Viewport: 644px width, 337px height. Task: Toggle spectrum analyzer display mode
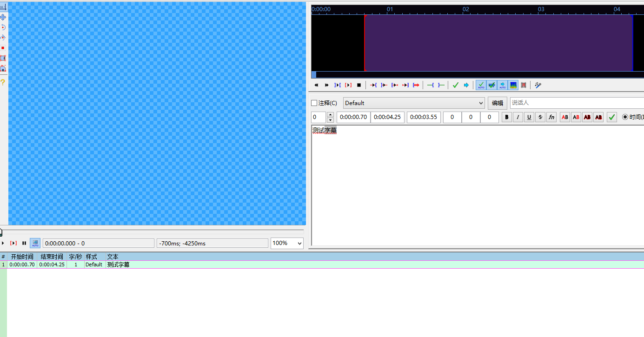pyautogui.click(x=513, y=85)
